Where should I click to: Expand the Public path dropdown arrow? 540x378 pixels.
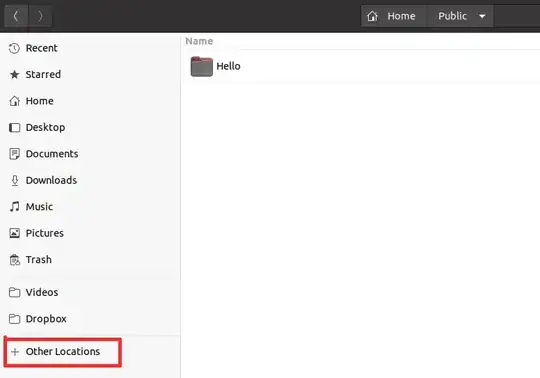click(x=482, y=16)
